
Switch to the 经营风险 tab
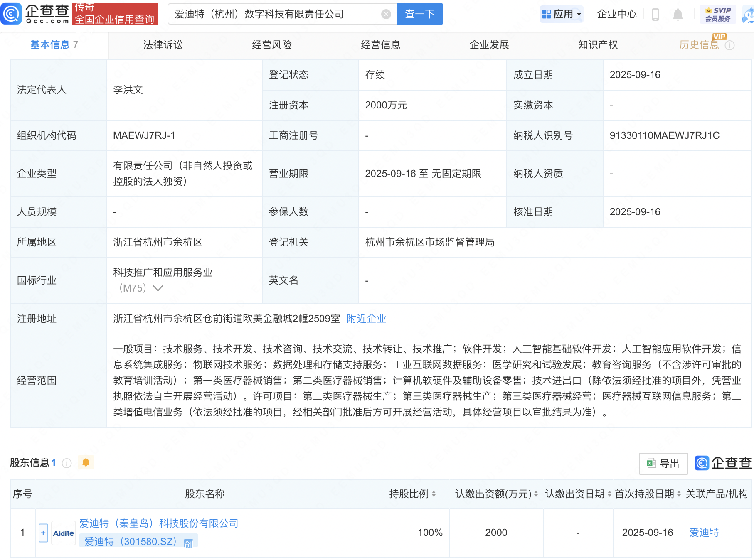tap(272, 45)
